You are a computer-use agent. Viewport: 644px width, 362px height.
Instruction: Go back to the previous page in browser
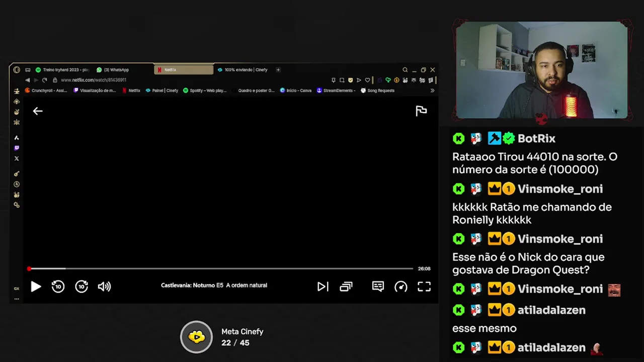tap(28, 80)
